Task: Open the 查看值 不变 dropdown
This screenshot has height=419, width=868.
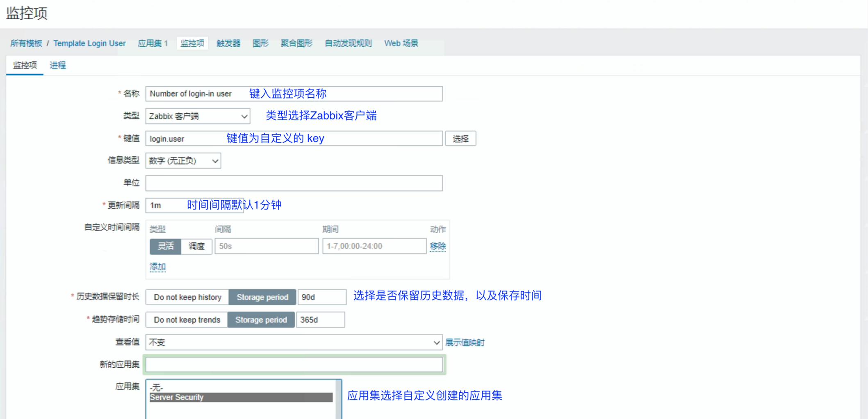Action: click(294, 342)
